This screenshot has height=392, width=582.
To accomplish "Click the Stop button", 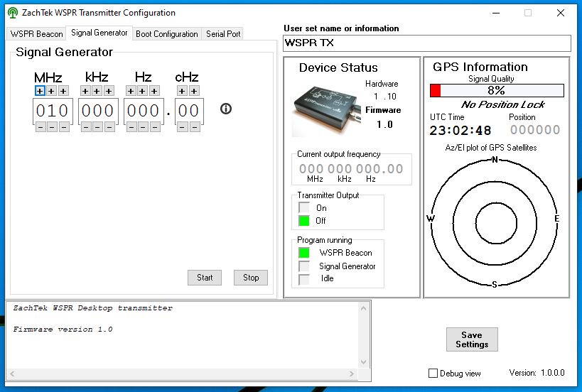I will (x=251, y=278).
